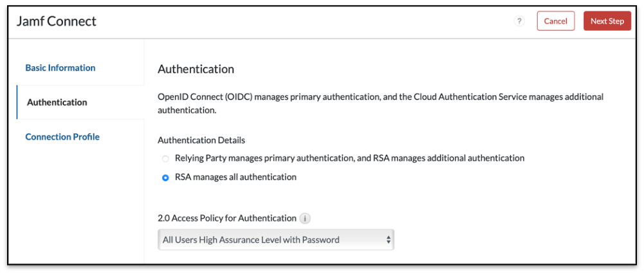Click '2.0 Access Policy for Authentication' label
The width and height of the screenshot is (644, 274).
226,218
